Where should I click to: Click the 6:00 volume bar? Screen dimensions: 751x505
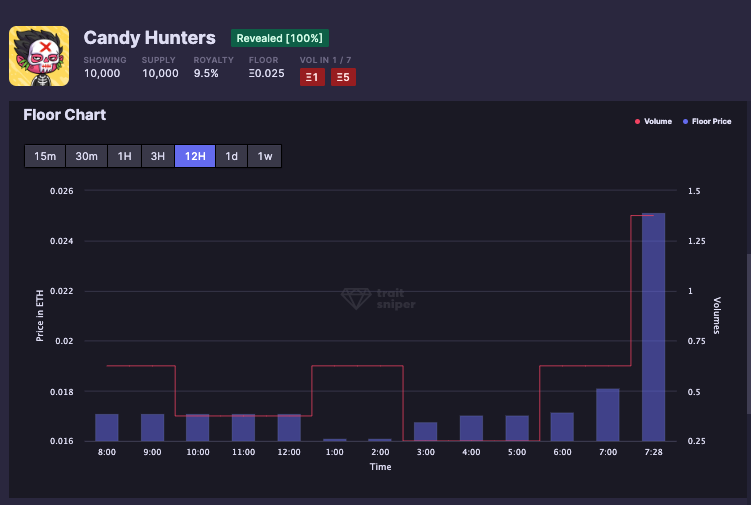(x=562, y=427)
